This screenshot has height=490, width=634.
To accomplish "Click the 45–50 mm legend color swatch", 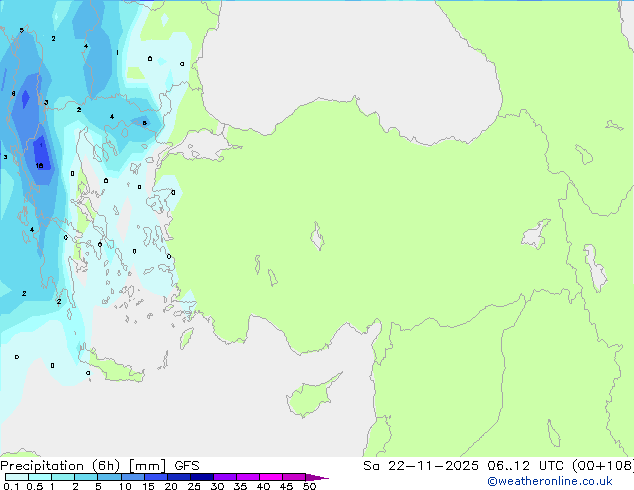I will coord(294,477).
